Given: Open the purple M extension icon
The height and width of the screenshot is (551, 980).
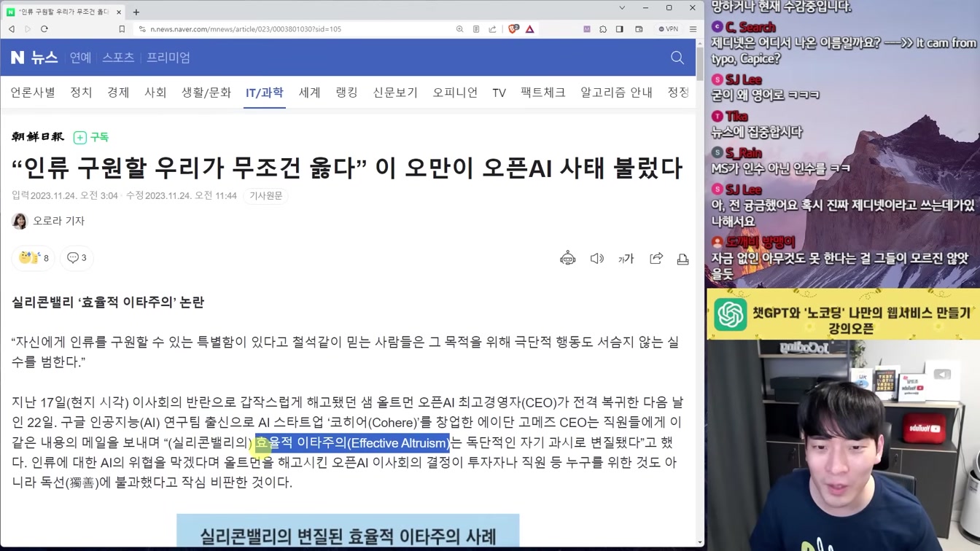Looking at the screenshot, I should tap(587, 29).
